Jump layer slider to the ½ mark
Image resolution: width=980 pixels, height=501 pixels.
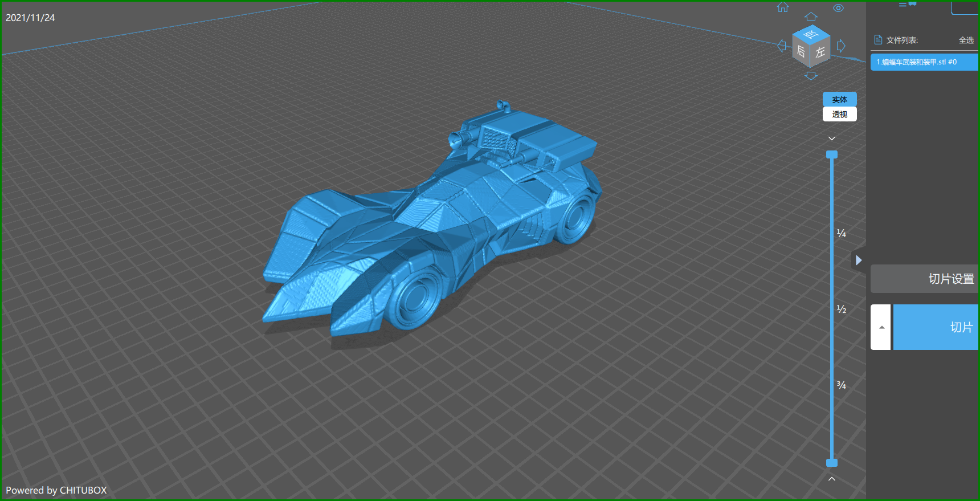(841, 309)
